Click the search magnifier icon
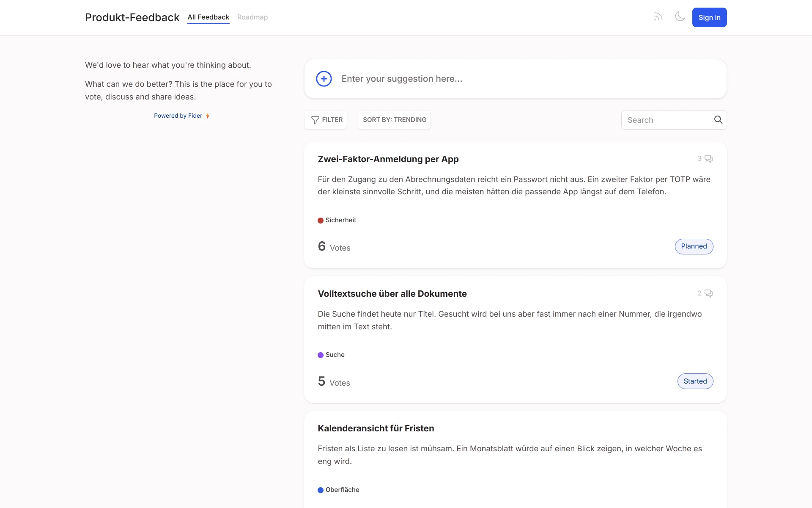This screenshot has height=508, width=812. [718, 120]
